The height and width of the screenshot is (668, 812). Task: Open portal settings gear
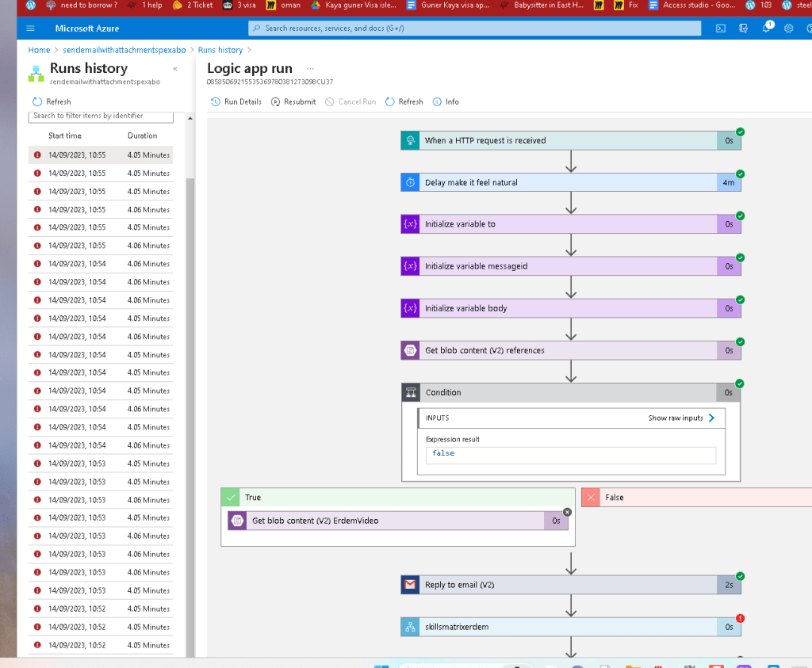pyautogui.click(x=788, y=29)
